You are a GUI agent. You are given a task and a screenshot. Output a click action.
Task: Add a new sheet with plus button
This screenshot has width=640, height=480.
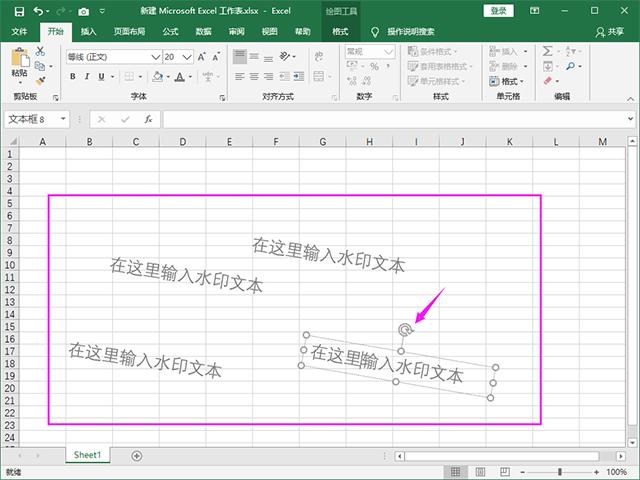click(137, 456)
